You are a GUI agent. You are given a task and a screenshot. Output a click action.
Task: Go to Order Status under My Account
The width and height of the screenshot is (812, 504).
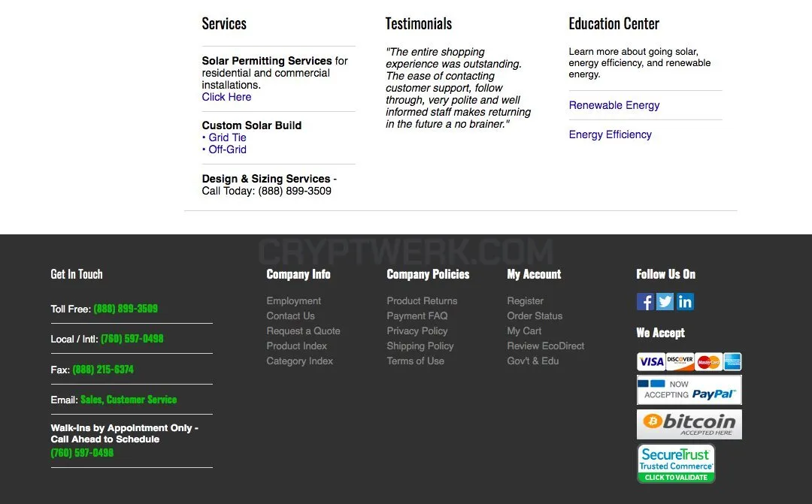coord(535,315)
